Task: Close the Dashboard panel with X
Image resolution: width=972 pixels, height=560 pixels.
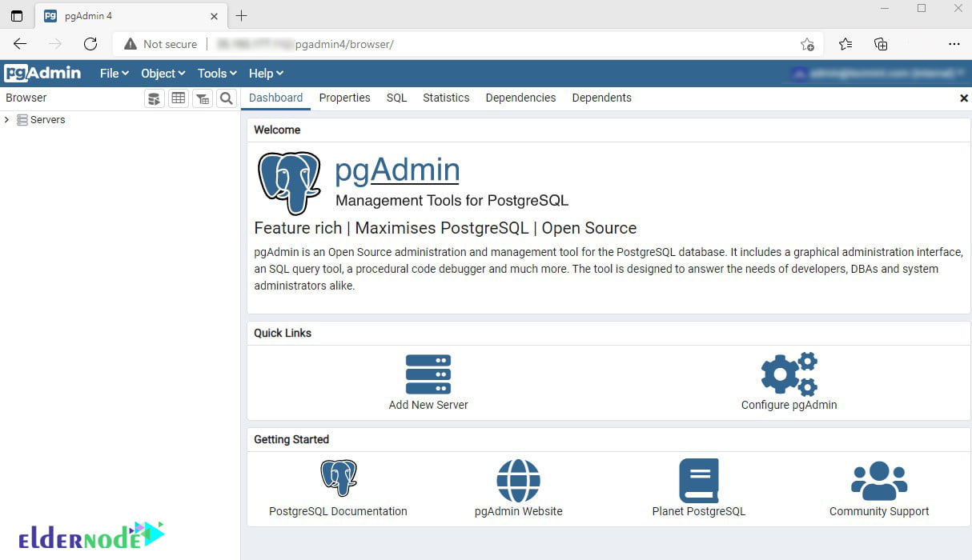Action: (964, 98)
